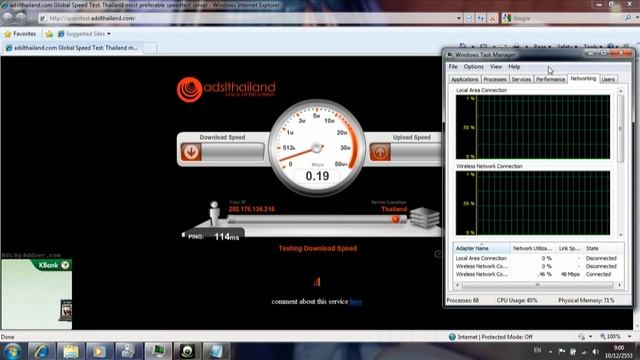
Task: Click the adslthailand swirl logo
Action: click(x=189, y=89)
